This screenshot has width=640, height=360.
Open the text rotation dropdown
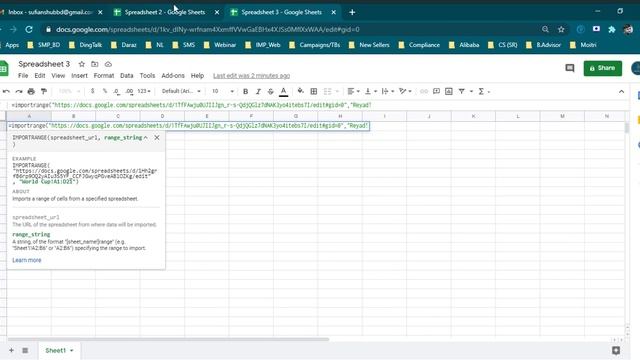(x=405, y=91)
